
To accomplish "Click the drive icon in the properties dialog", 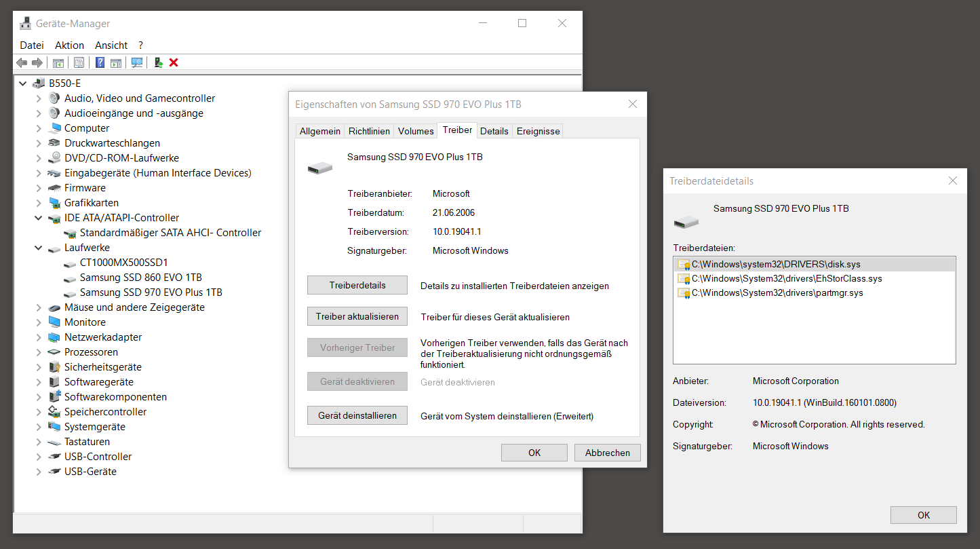I will (320, 168).
